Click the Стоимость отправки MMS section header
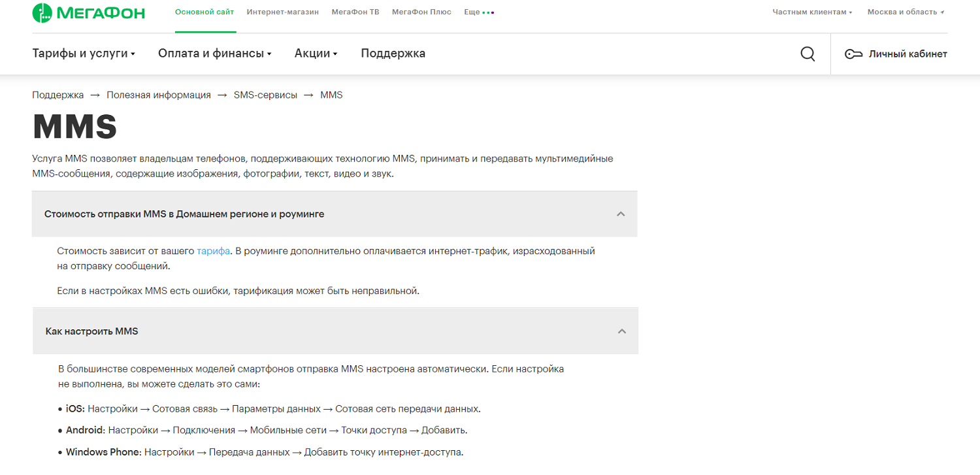This screenshot has width=980, height=475. click(x=335, y=214)
